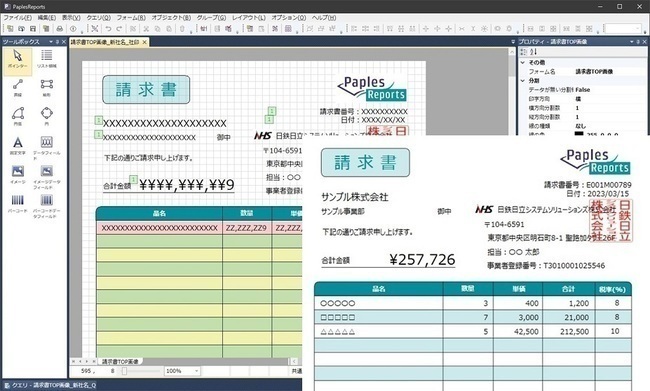Select the イメージ image tool

(17, 175)
